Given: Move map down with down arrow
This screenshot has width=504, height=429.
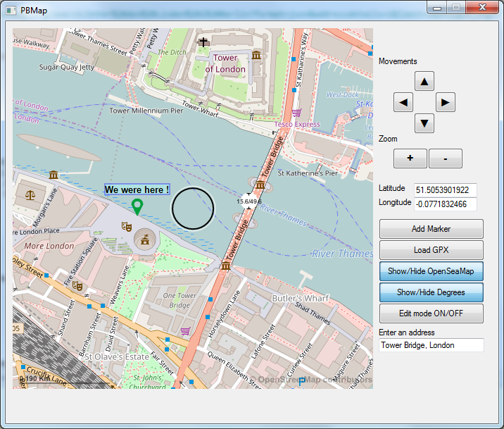Looking at the screenshot, I should pyautogui.click(x=424, y=124).
